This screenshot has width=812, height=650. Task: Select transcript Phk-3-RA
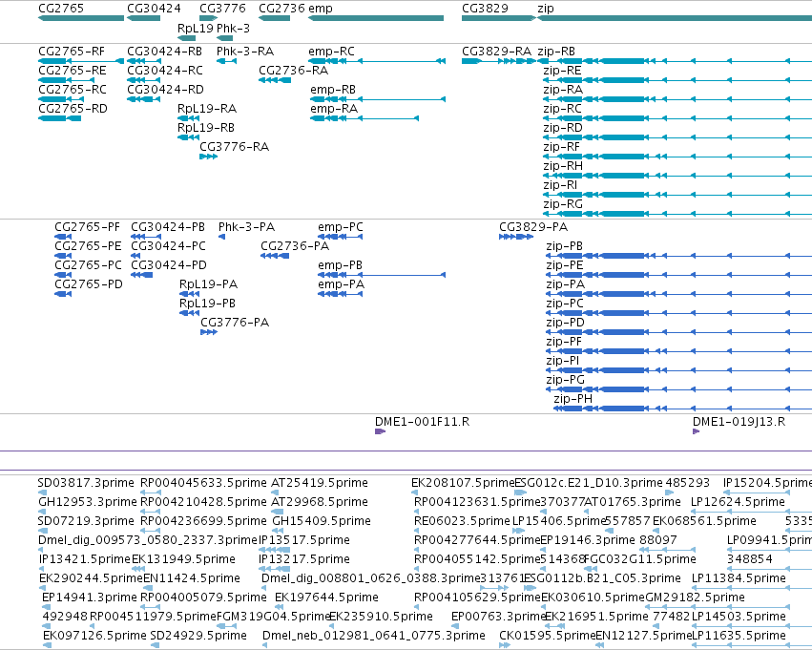tap(245, 52)
